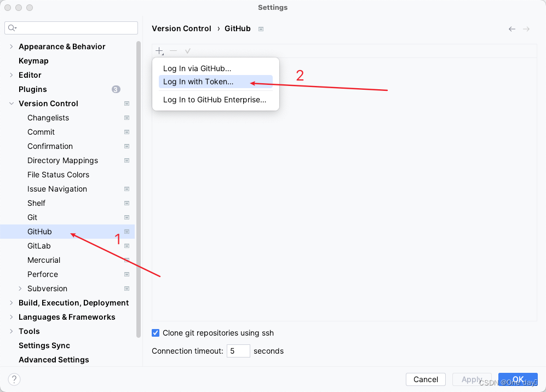The height and width of the screenshot is (392, 546).
Task: Collapse the Version Control section
Action: 11,103
